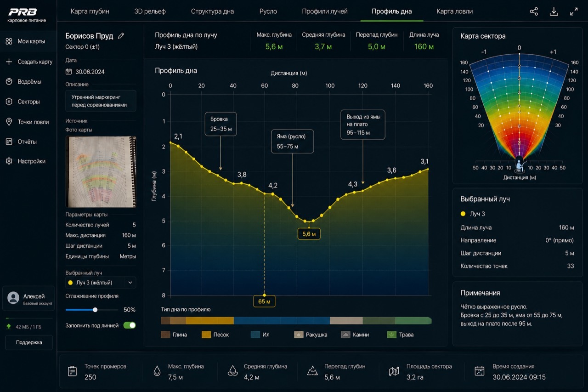Image resolution: width=588 pixels, height=392 pixels.
Task: Click the clipboard icon for Точек промеров
Action: (72, 371)
